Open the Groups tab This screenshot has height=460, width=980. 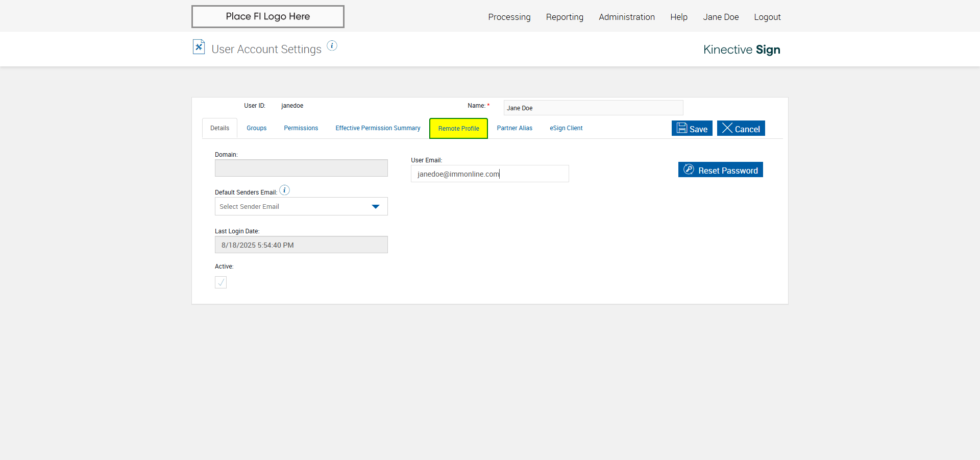pyautogui.click(x=257, y=128)
